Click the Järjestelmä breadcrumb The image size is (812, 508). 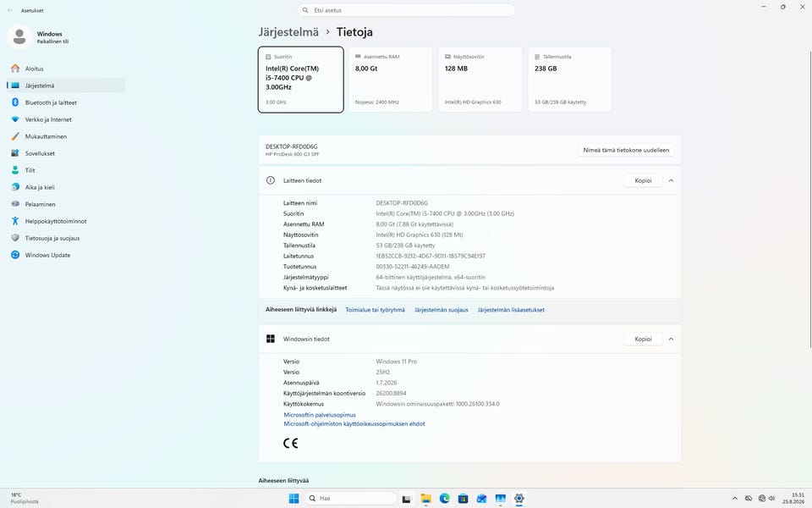point(288,32)
